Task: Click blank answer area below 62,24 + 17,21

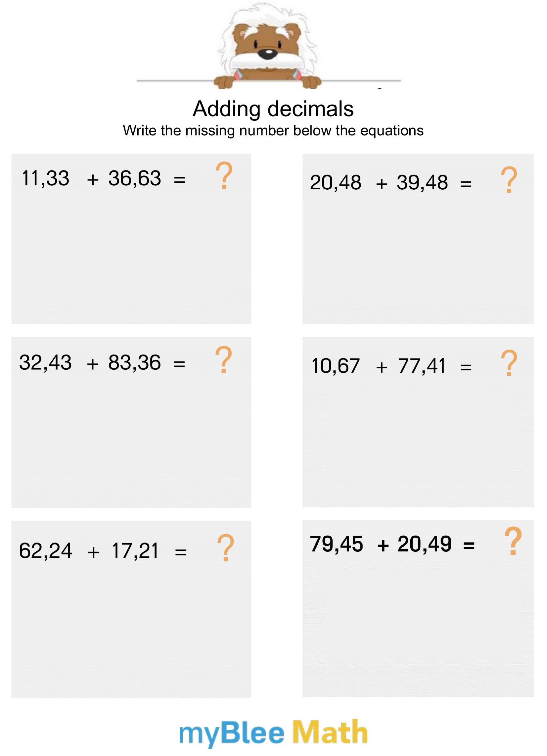Action: click(131, 630)
